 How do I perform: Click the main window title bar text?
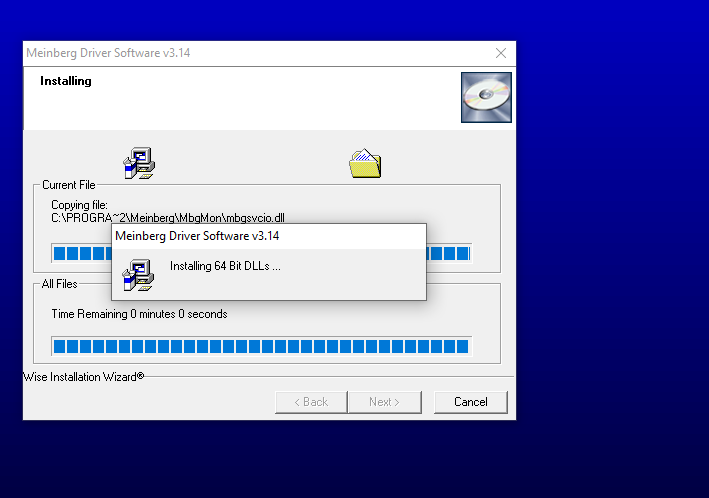coord(108,53)
